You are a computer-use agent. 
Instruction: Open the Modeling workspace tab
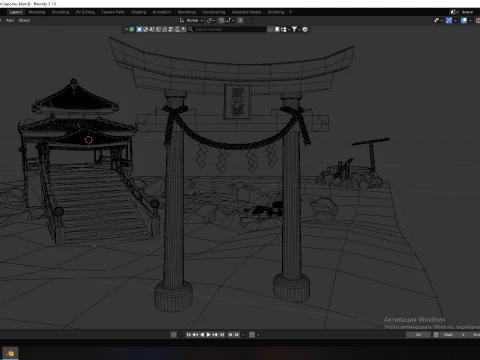click(37, 12)
